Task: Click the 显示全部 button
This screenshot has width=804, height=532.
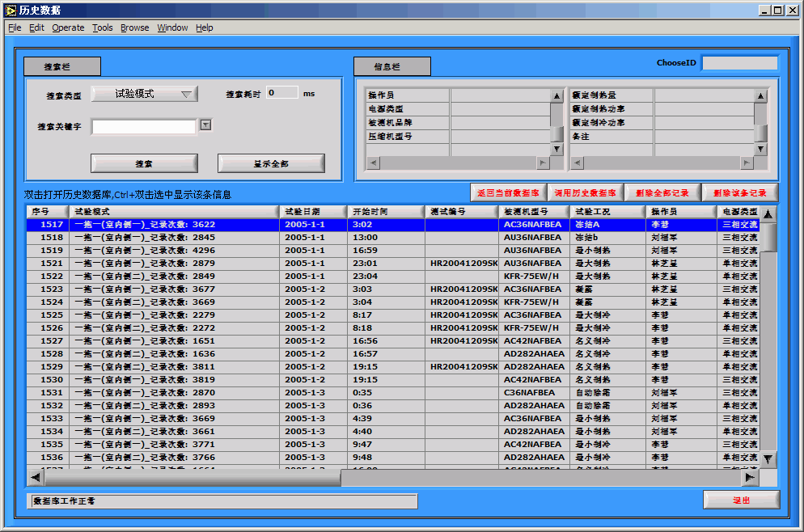Action: [271, 163]
